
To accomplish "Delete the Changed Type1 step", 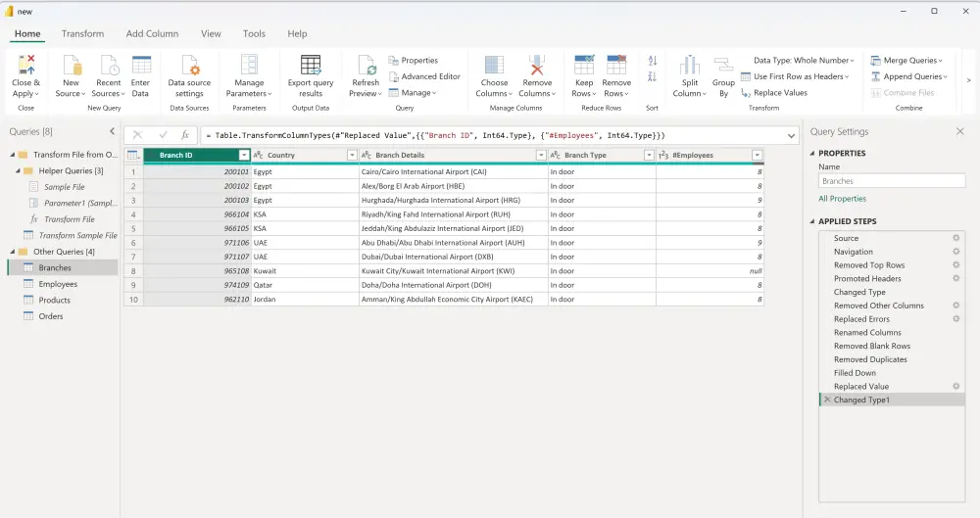I will pyautogui.click(x=827, y=400).
